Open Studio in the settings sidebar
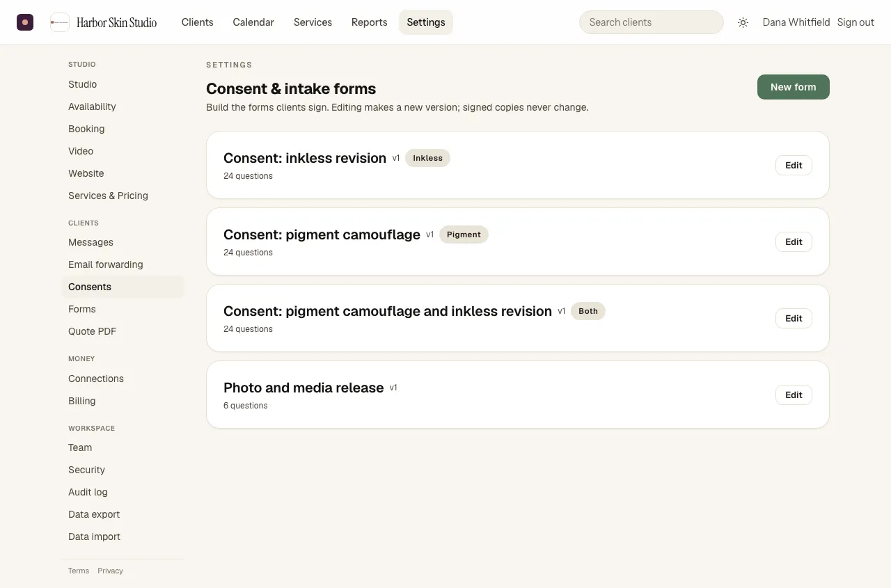 point(123,84)
